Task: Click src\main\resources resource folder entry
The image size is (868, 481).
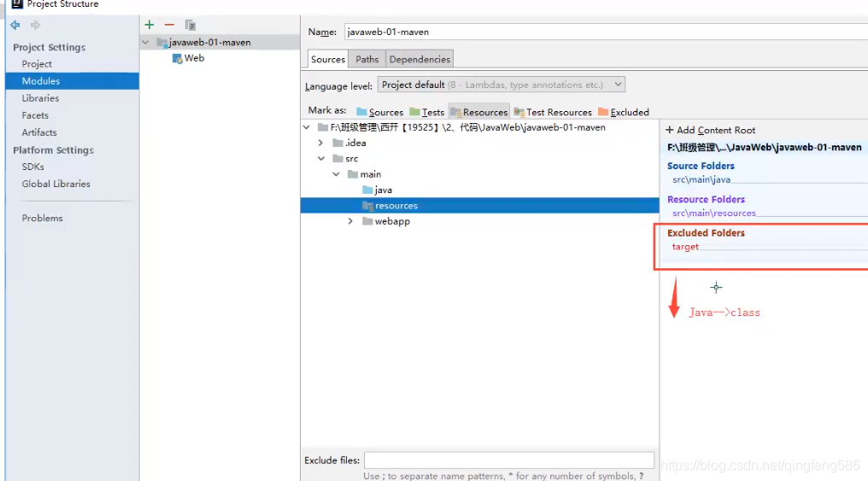Action: (x=713, y=213)
